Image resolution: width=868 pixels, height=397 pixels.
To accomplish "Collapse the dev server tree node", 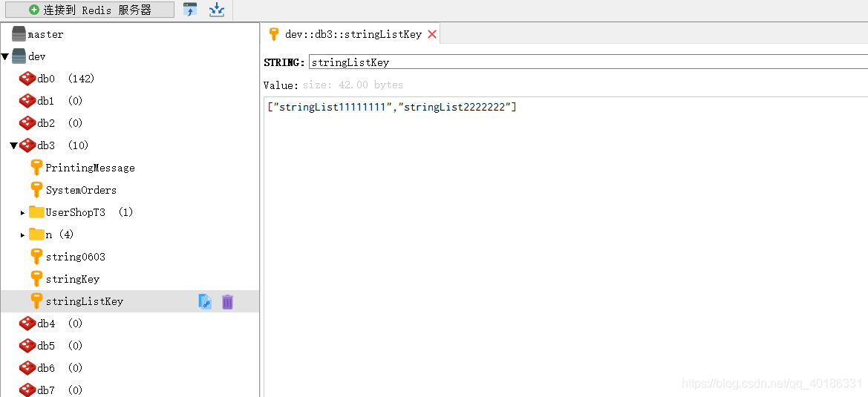I will [x=5, y=56].
